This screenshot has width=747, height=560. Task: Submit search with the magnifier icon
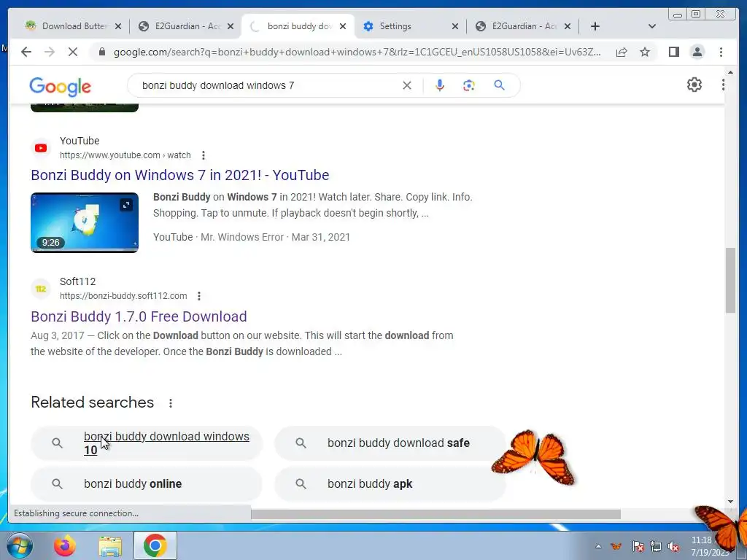499,85
